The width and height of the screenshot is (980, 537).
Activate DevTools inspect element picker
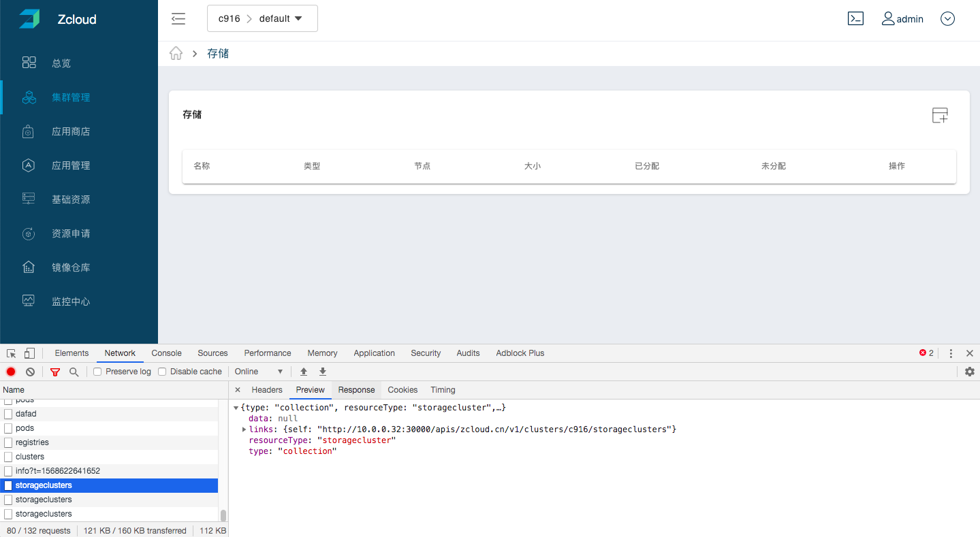pos(12,353)
